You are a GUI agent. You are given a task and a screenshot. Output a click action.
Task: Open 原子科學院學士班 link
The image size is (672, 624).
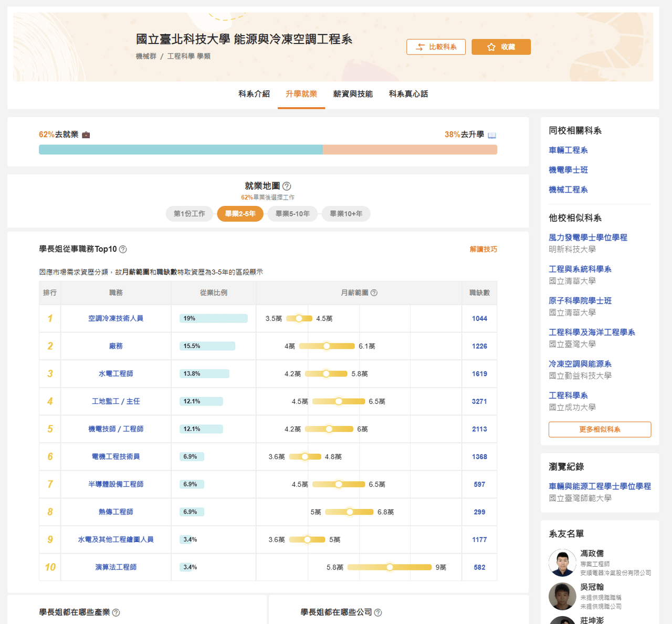click(x=580, y=300)
